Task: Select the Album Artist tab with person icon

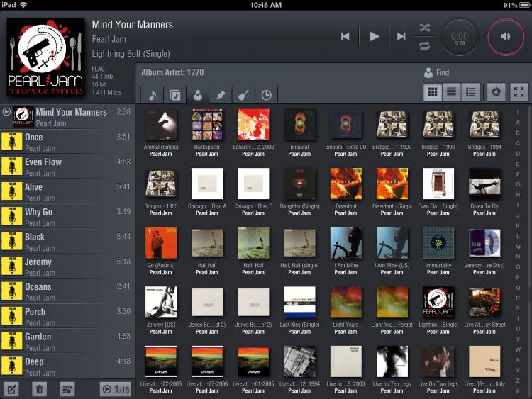Action: (198, 95)
